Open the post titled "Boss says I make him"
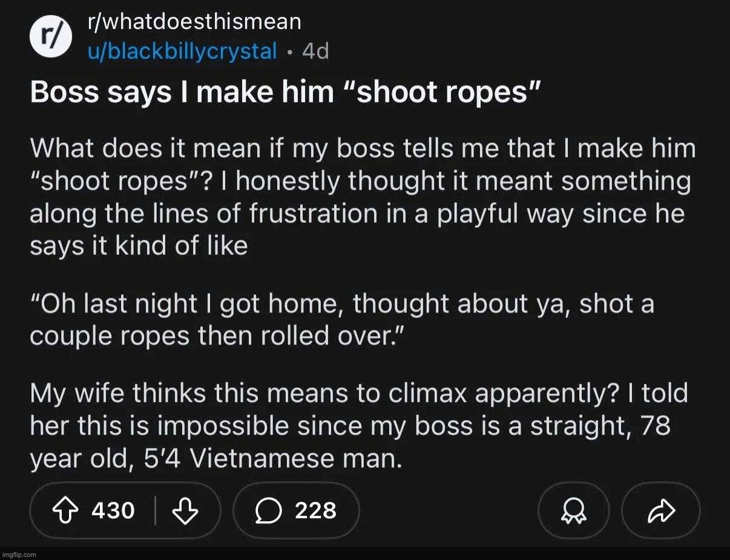This screenshot has width=730, height=560. [x=284, y=92]
